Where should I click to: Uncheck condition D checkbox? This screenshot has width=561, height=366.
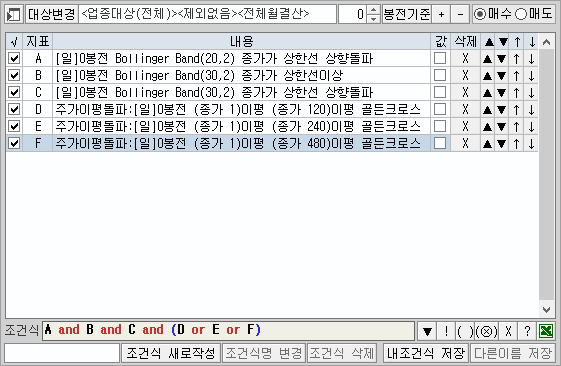tap(14, 109)
